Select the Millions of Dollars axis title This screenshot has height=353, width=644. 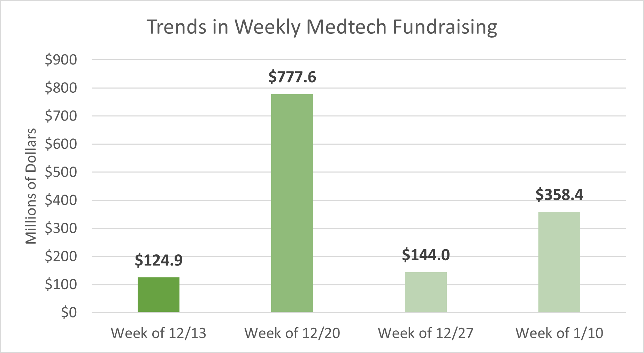click(31, 186)
